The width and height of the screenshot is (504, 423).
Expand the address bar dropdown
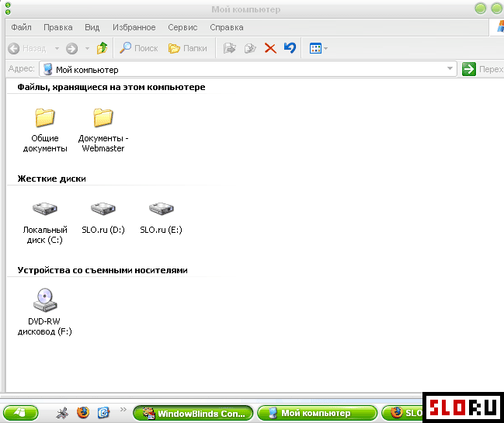point(450,68)
